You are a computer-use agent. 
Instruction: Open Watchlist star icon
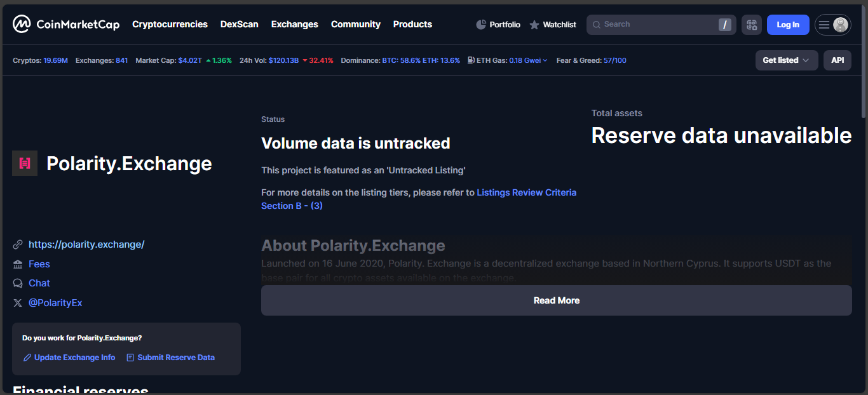pos(534,25)
